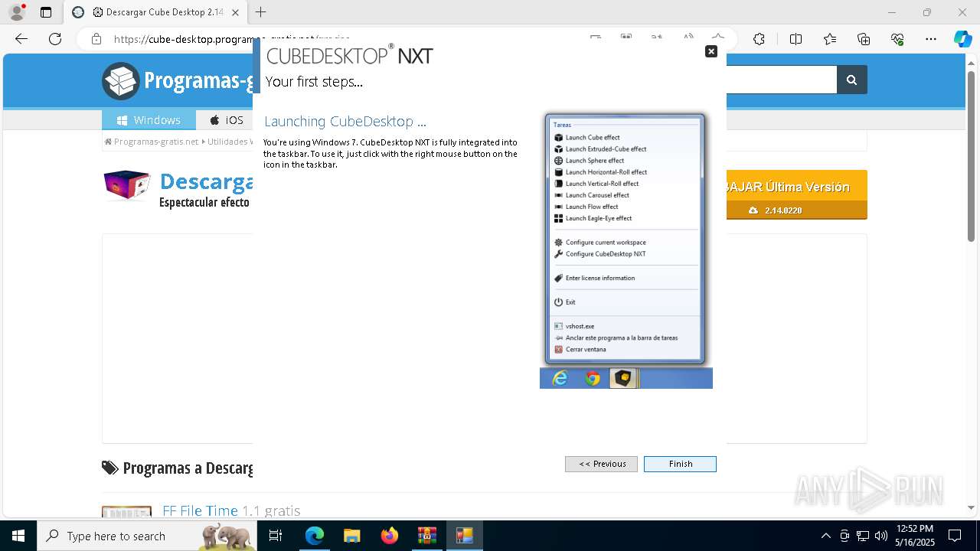Image resolution: width=980 pixels, height=551 pixels.
Task: Click the Cube Desktop program thumbnail
Action: pyautogui.click(x=127, y=185)
